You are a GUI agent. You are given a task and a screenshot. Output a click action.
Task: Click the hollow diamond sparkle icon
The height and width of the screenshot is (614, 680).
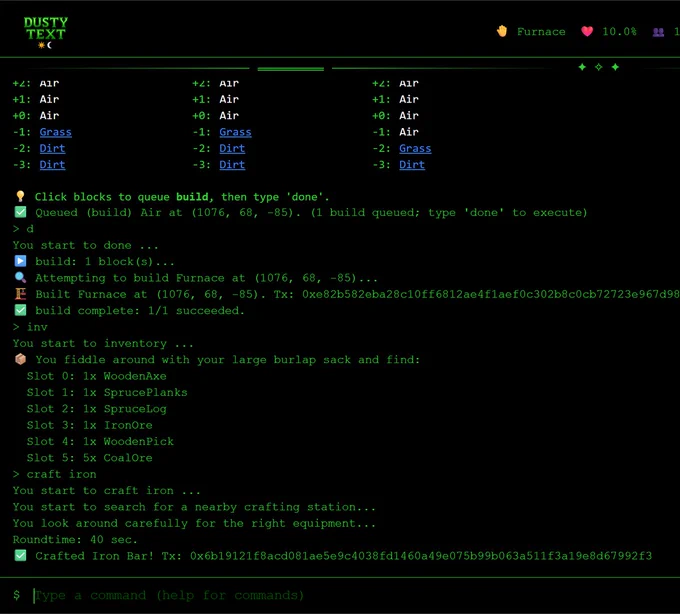coord(598,67)
